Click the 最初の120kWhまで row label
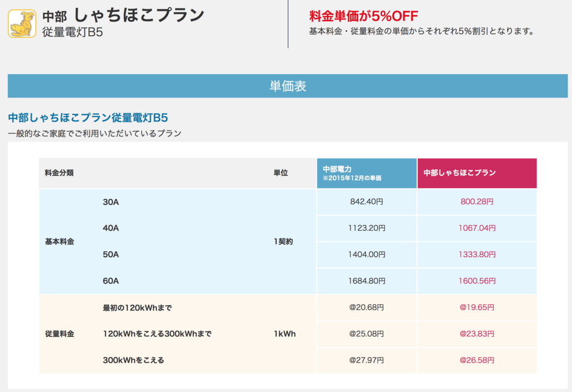 pyautogui.click(x=137, y=308)
